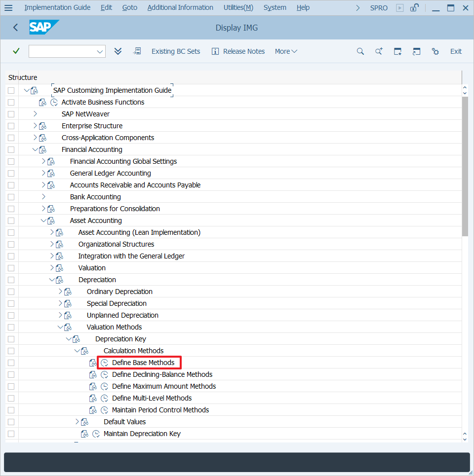Click the back arrow beside the SAP logo
Image resolution: width=474 pixels, height=476 pixels.
tap(16, 28)
